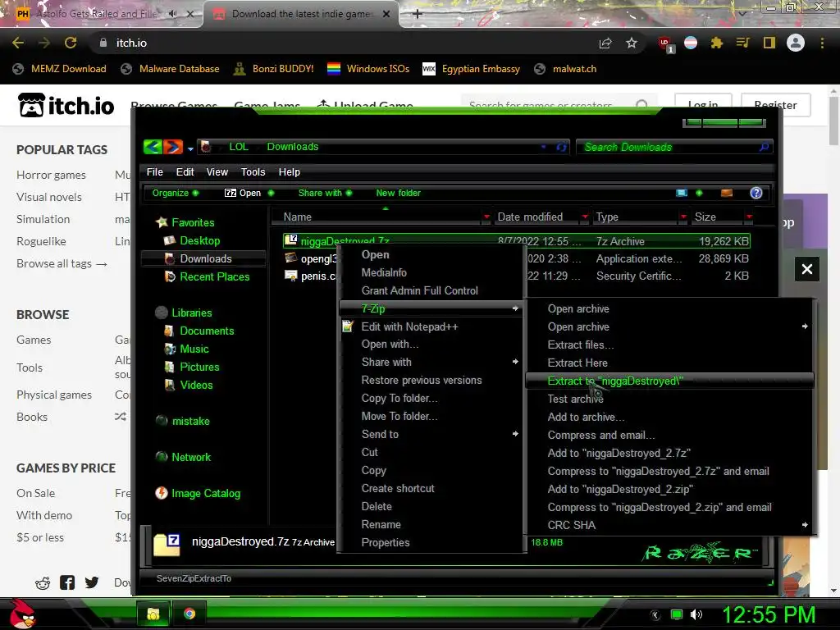Mute the first Chrome tab audio icon
This screenshot has height=630, width=840.
point(172,14)
